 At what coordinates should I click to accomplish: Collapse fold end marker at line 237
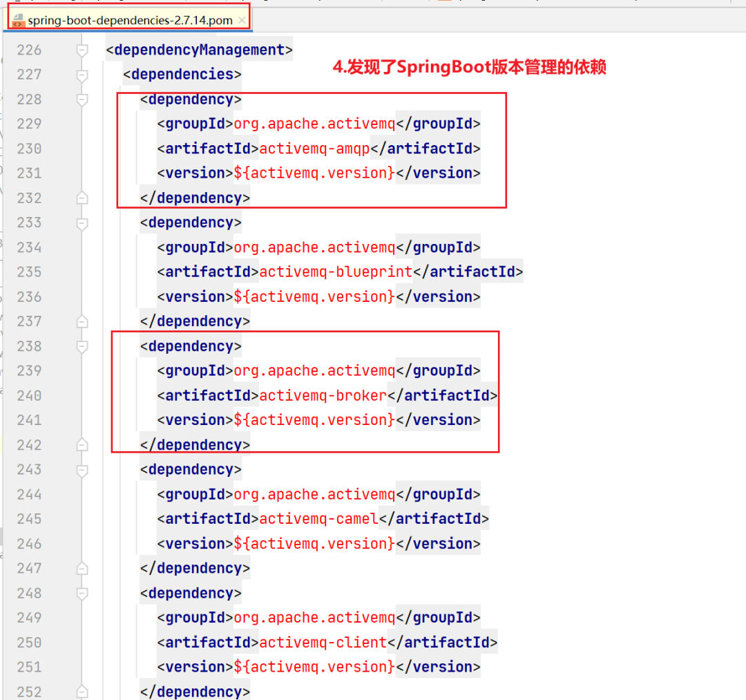click(82, 322)
